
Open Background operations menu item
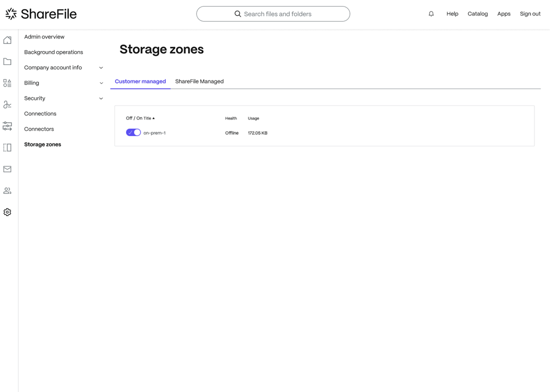click(53, 52)
